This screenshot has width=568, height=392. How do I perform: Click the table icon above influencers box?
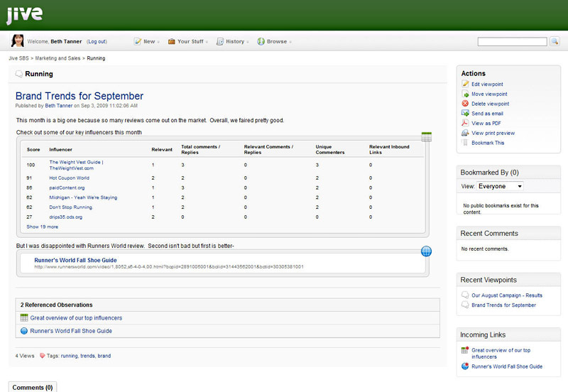(x=427, y=137)
